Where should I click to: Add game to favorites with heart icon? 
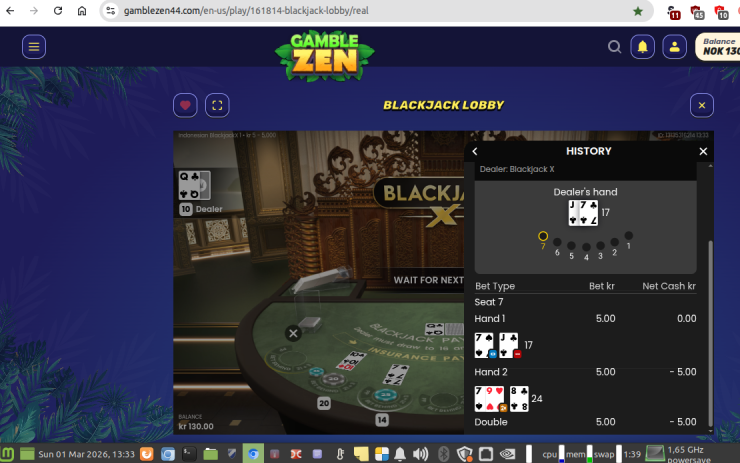[185, 105]
